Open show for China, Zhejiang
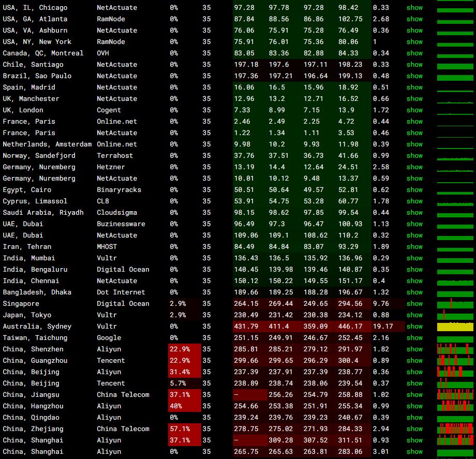Screen dimensions: 476x459 pyautogui.click(x=414, y=428)
